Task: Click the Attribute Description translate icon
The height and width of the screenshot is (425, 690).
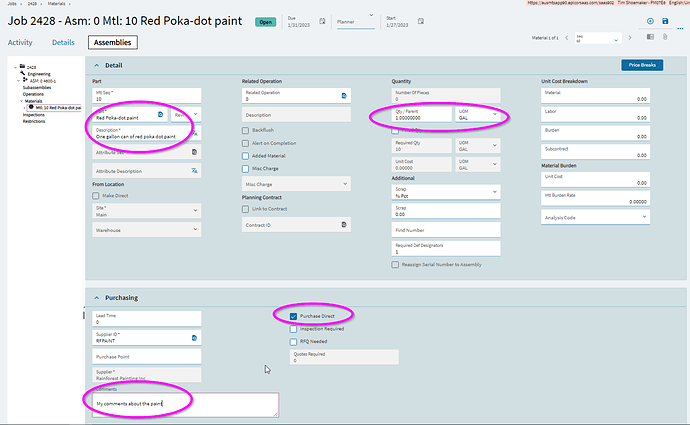Action: pyautogui.click(x=194, y=171)
